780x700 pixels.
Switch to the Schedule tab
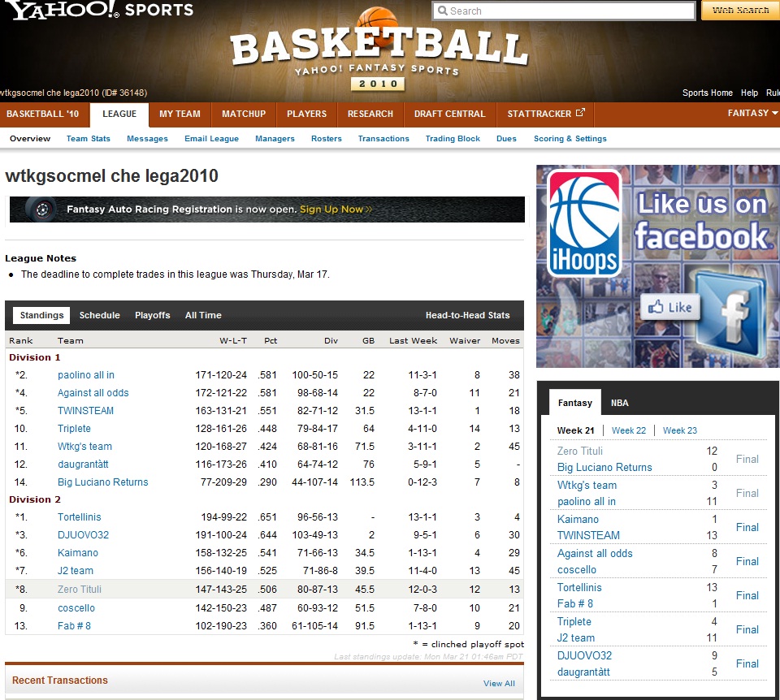click(99, 315)
